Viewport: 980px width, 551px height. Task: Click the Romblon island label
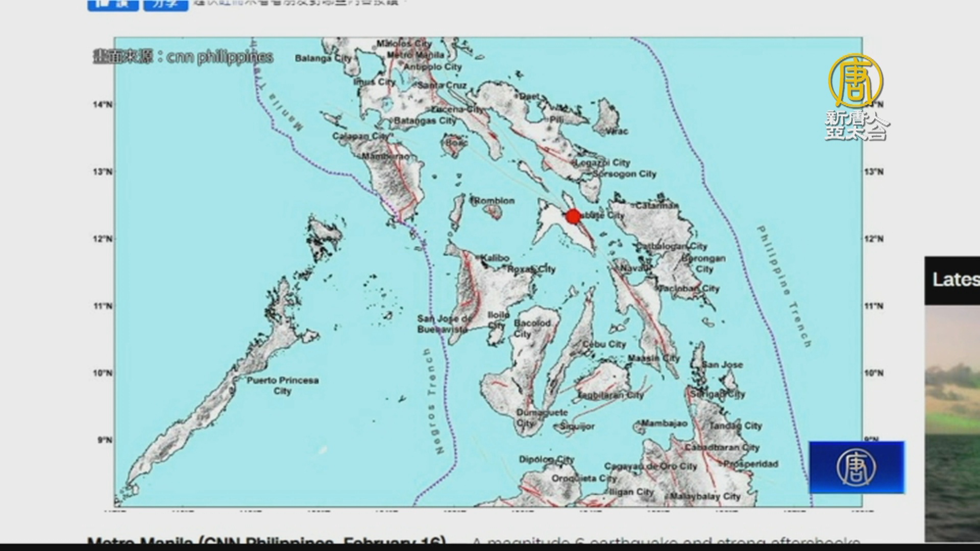[494, 201]
